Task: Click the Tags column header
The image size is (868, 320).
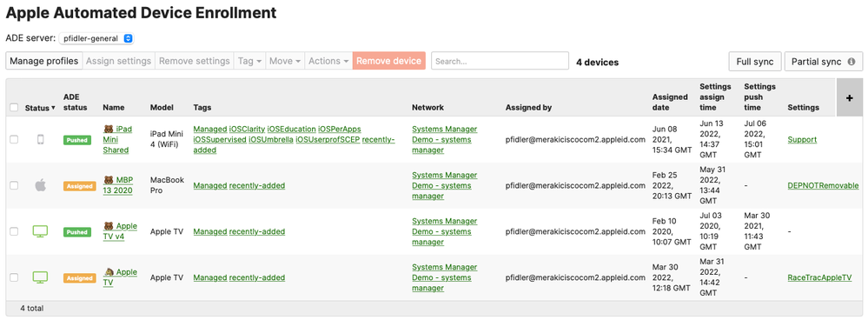Action: [x=202, y=108]
